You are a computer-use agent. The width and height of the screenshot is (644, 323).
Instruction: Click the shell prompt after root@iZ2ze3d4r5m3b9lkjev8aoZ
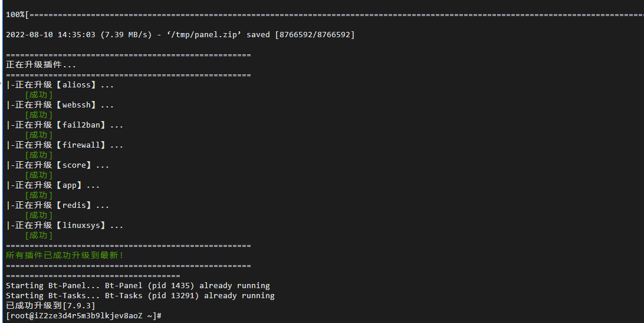point(83,316)
